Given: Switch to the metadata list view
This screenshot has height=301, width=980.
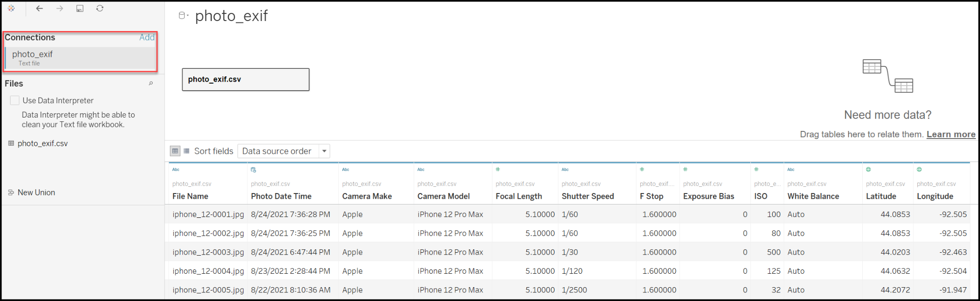Looking at the screenshot, I should (x=187, y=151).
